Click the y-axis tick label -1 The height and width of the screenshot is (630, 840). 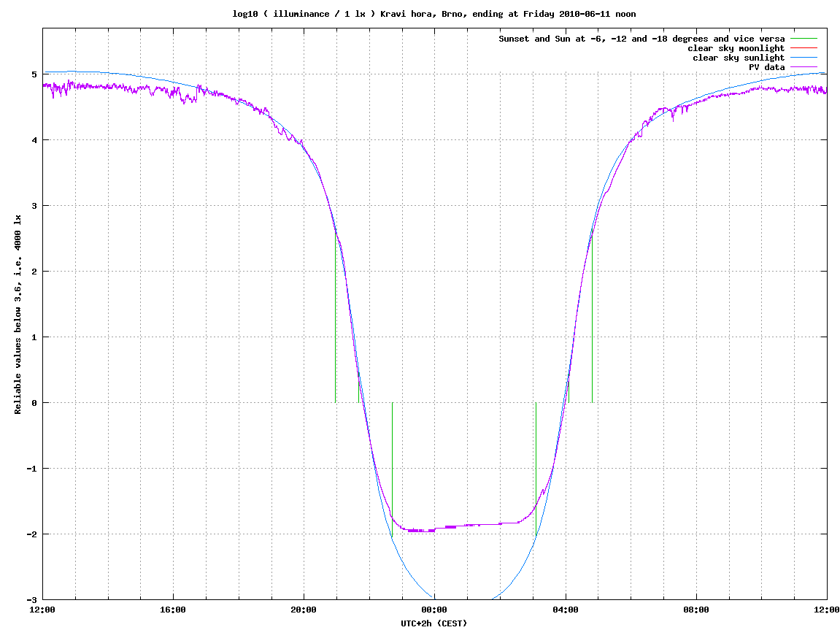[x=32, y=469]
